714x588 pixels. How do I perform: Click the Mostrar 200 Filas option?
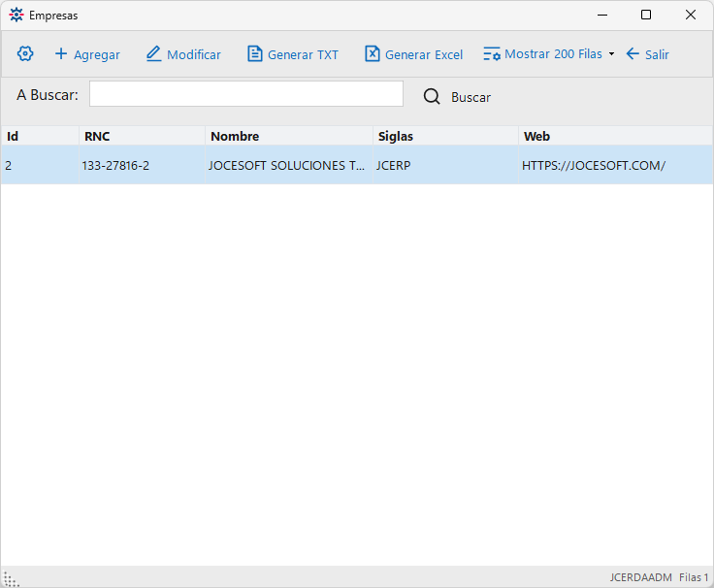553,54
